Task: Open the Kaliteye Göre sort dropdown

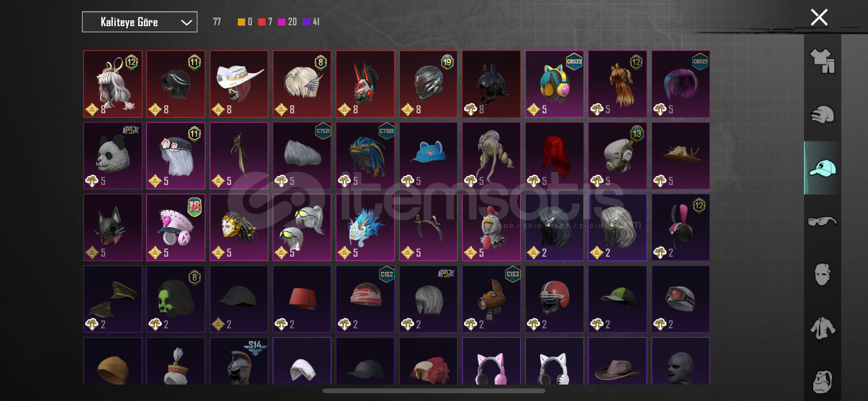Action: [139, 22]
